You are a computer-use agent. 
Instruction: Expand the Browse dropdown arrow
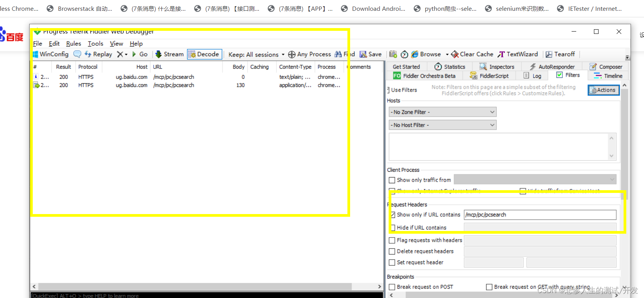[x=447, y=54]
